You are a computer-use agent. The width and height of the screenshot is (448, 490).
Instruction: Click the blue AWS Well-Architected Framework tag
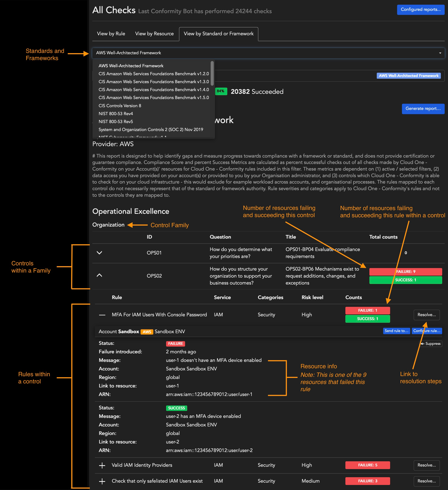point(409,76)
